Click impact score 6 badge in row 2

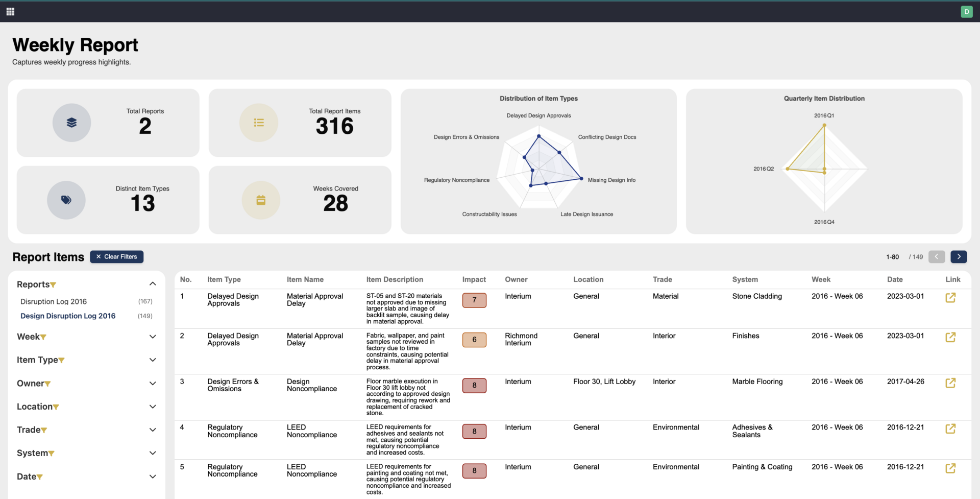(474, 340)
